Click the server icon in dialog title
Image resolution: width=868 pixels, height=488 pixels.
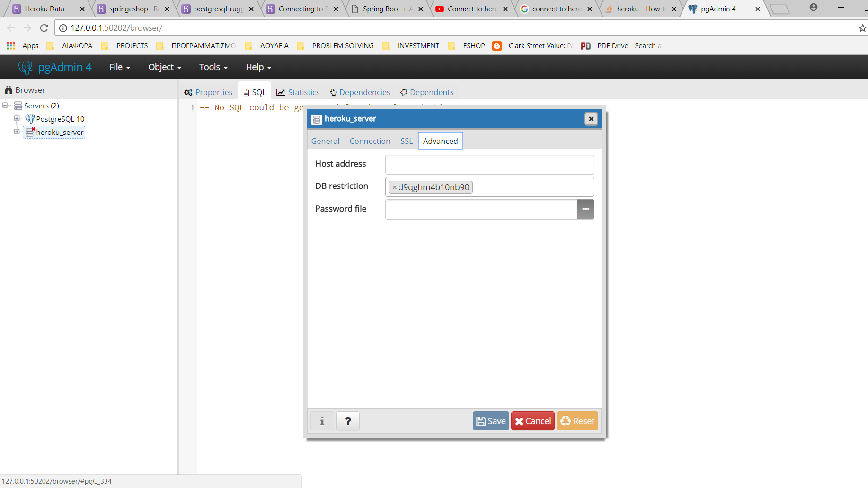(317, 119)
